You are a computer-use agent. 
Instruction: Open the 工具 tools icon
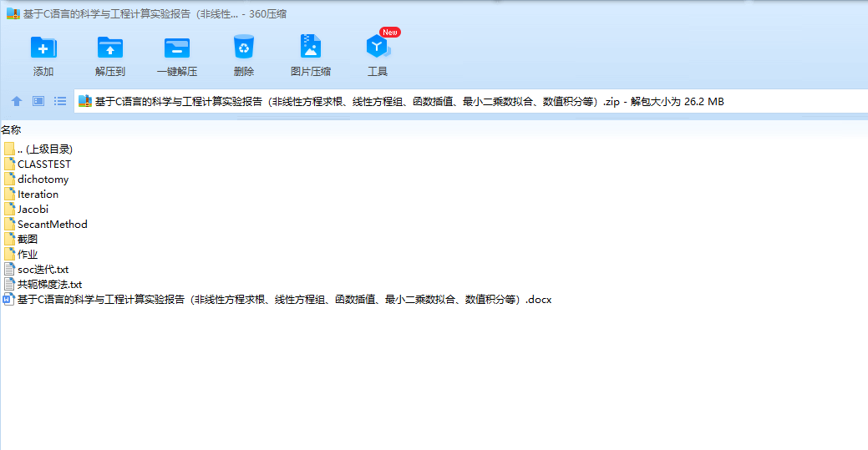378,47
